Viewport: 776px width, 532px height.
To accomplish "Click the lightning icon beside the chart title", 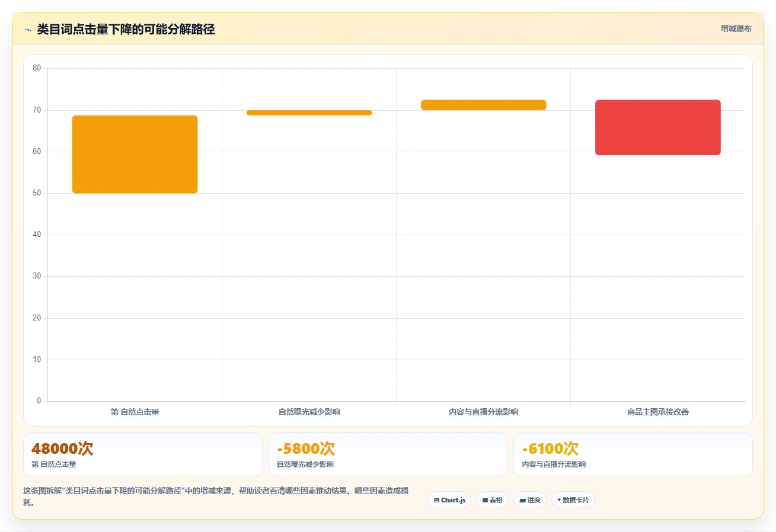I will coord(28,30).
